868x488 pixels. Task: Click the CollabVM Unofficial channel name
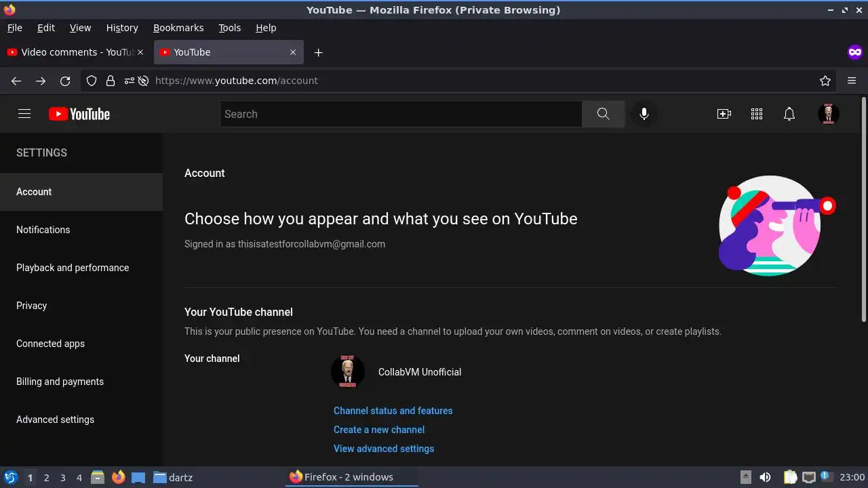click(420, 372)
